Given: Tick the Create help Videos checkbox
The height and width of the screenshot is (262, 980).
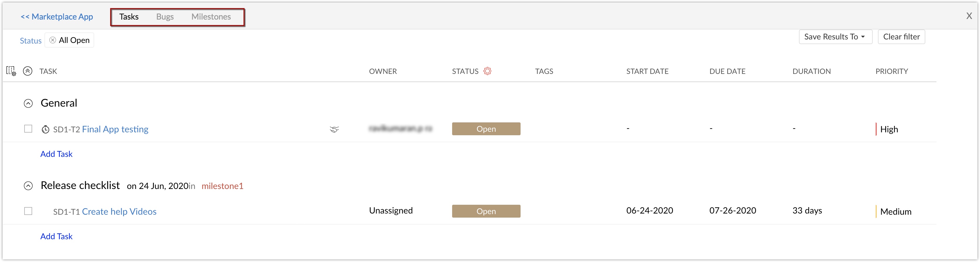Looking at the screenshot, I should (x=28, y=211).
